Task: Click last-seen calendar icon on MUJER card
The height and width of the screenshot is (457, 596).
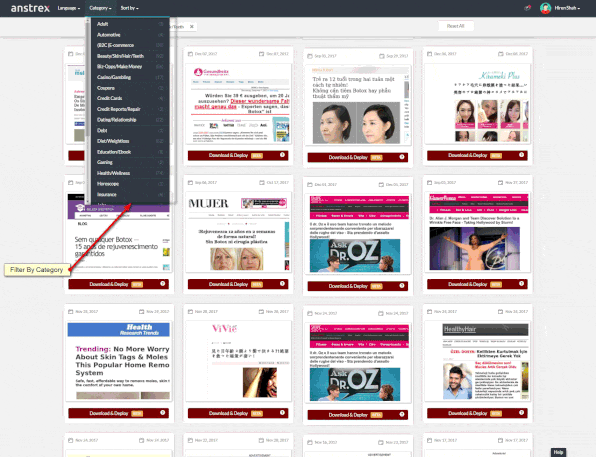Action: (262, 182)
